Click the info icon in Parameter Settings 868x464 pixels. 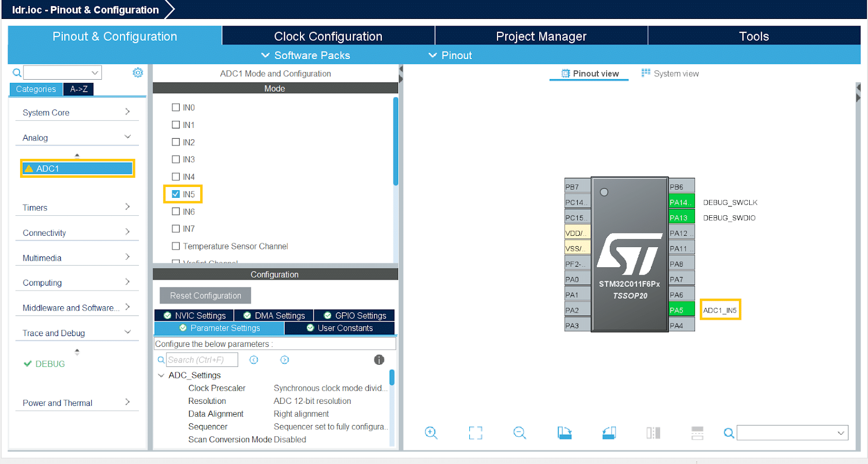pyautogui.click(x=379, y=360)
